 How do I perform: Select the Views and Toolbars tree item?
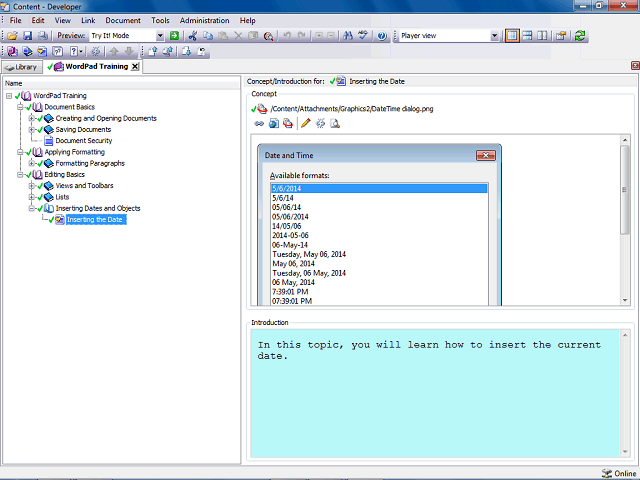point(84,186)
